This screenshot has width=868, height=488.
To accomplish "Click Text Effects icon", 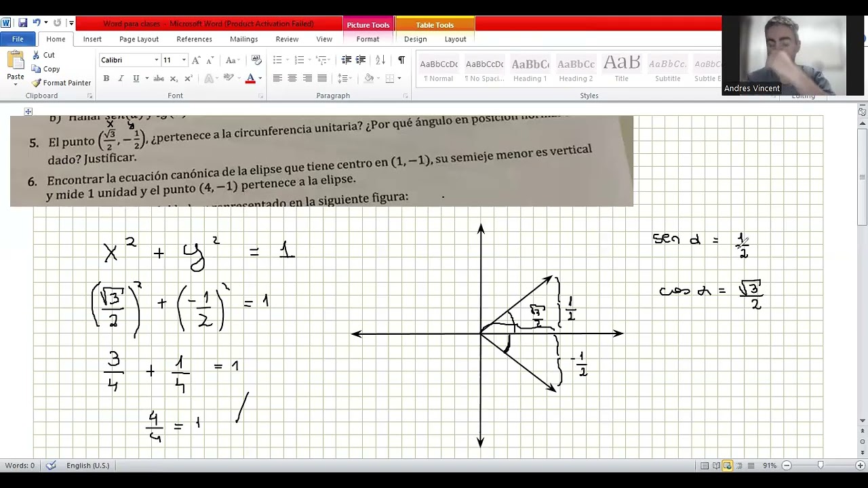I will (210, 79).
